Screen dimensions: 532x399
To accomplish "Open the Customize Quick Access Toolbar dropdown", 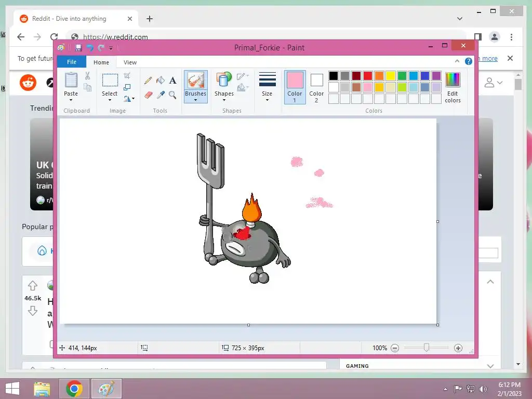I will [111, 48].
